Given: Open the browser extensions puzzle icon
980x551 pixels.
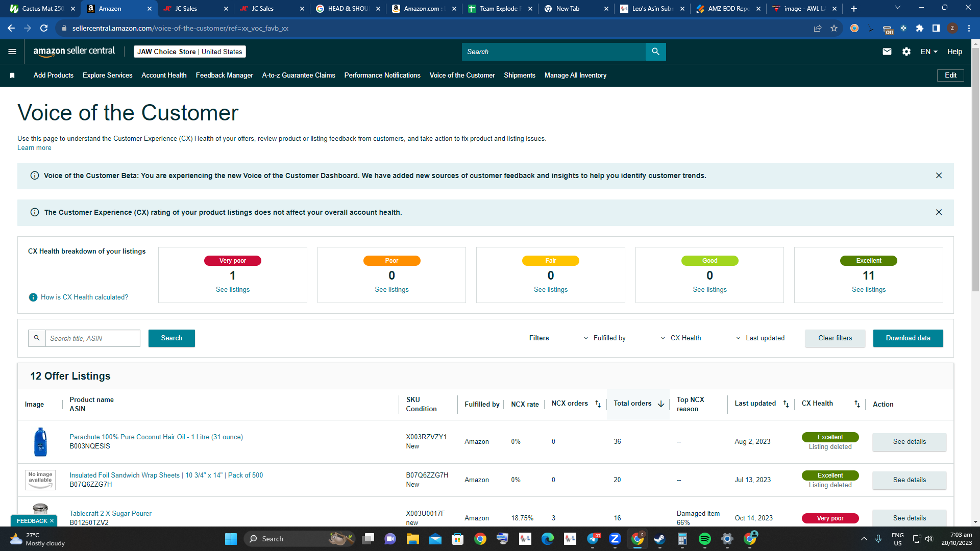Looking at the screenshot, I should (x=920, y=28).
